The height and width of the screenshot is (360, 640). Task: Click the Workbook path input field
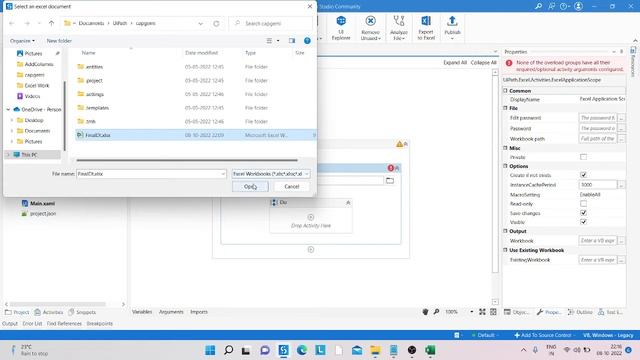coord(598,139)
